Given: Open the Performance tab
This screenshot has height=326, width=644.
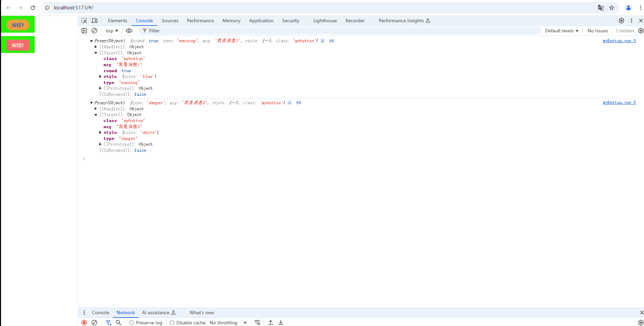Looking at the screenshot, I should coord(201,21).
